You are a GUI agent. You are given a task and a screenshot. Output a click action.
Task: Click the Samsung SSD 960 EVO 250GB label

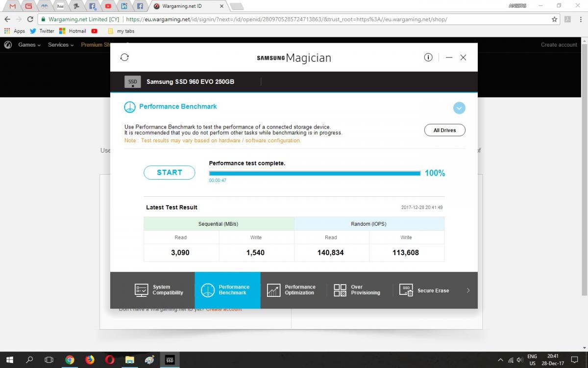[x=190, y=82]
